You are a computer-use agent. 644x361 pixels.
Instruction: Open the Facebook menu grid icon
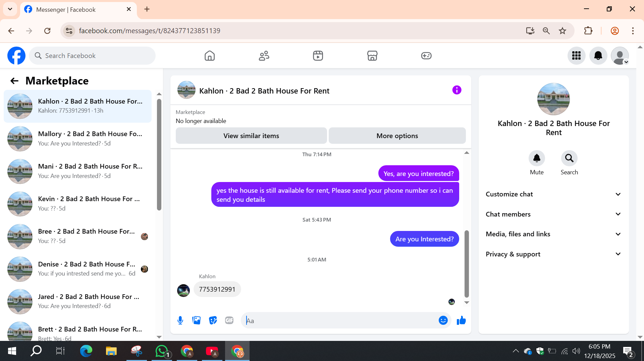point(577,56)
